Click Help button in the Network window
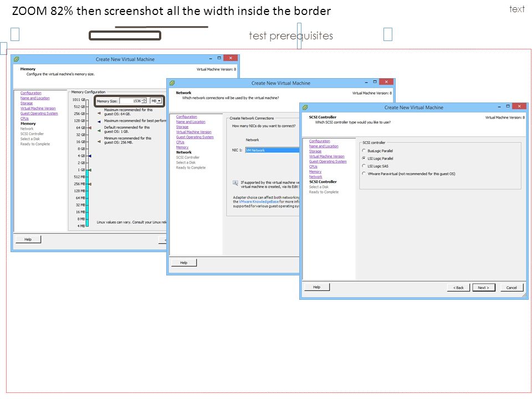This screenshot has width=532, height=399. coord(184,263)
